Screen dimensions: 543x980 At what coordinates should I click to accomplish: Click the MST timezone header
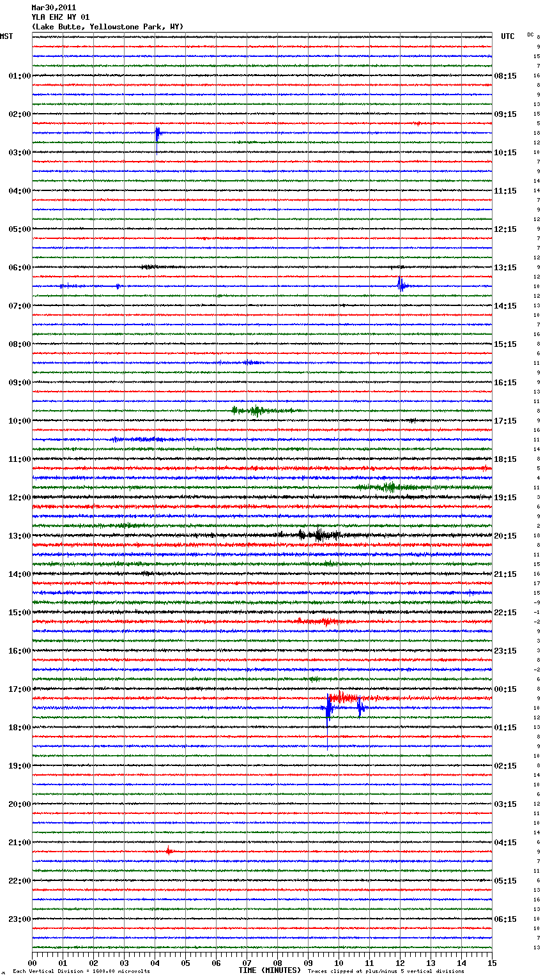(x=6, y=36)
